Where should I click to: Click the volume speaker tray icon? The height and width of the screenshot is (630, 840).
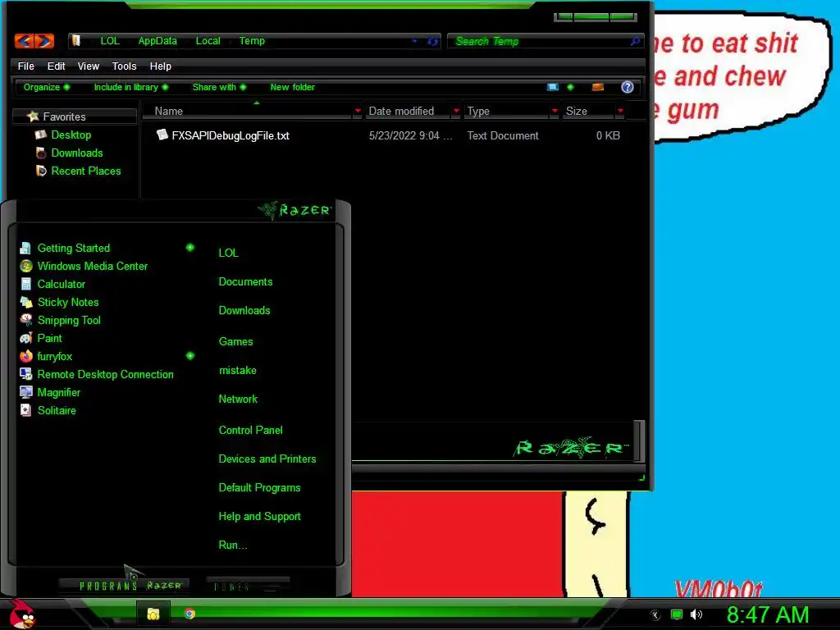pyautogui.click(x=696, y=614)
